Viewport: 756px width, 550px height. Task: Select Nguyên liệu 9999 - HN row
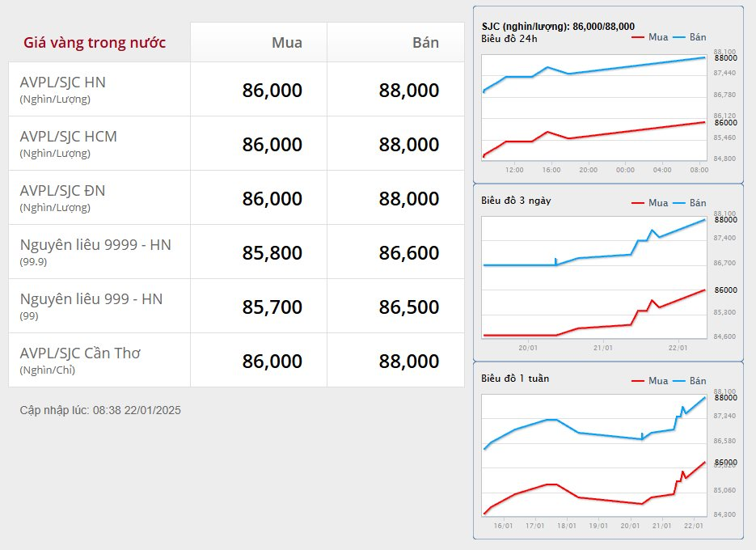236,252
